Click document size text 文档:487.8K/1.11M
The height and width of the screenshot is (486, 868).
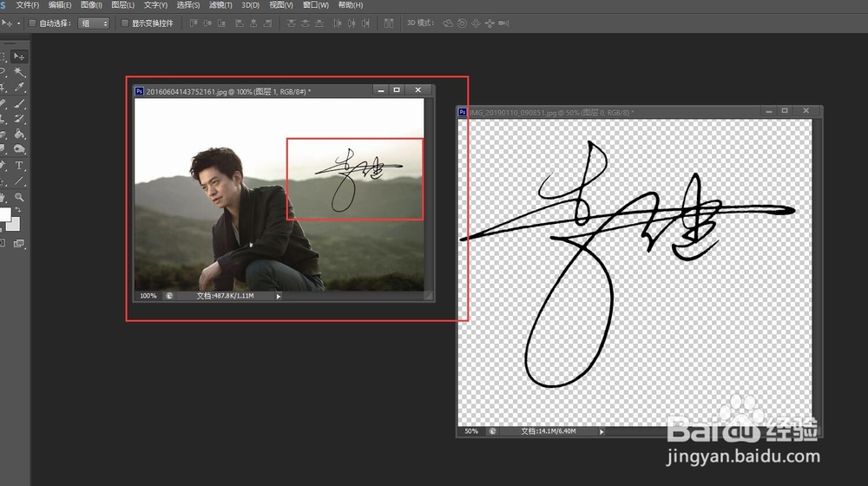point(226,296)
